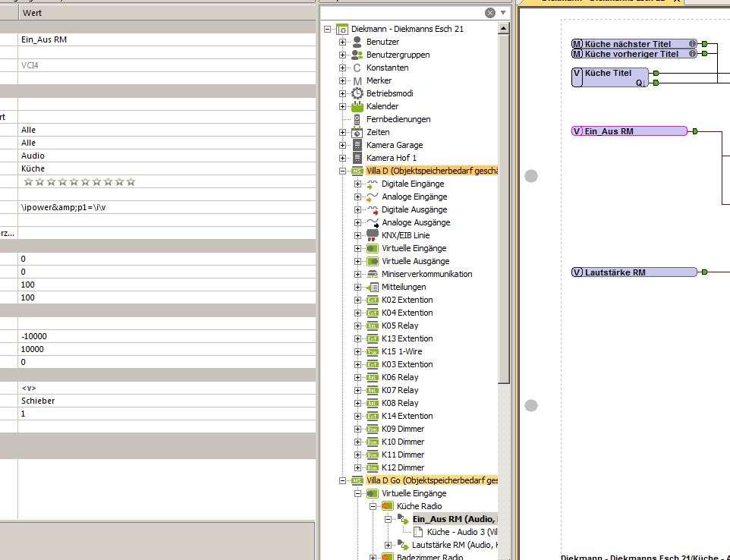This screenshot has height=560, width=730.
Task: Click the KNX/EIB Linie icon
Action: click(x=373, y=235)
